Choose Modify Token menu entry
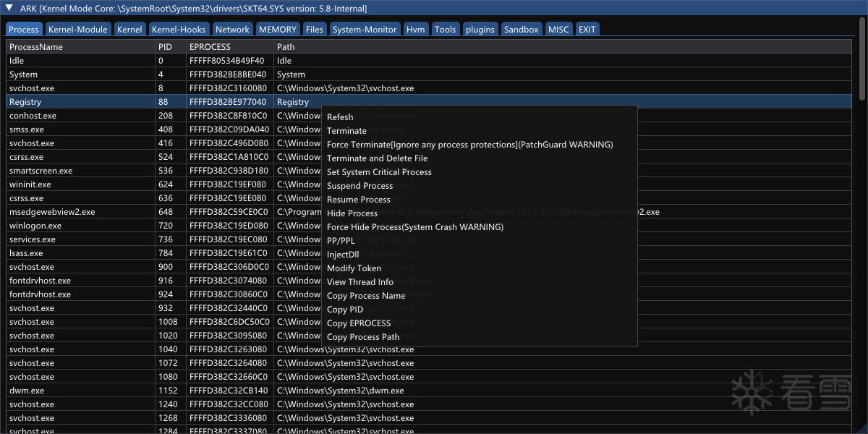 coord(479,268)
